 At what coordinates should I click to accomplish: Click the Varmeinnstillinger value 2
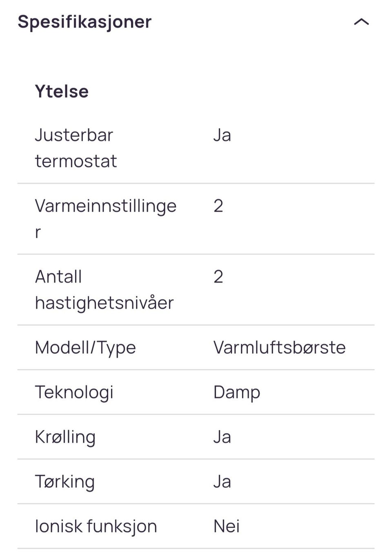click(218, 206)
